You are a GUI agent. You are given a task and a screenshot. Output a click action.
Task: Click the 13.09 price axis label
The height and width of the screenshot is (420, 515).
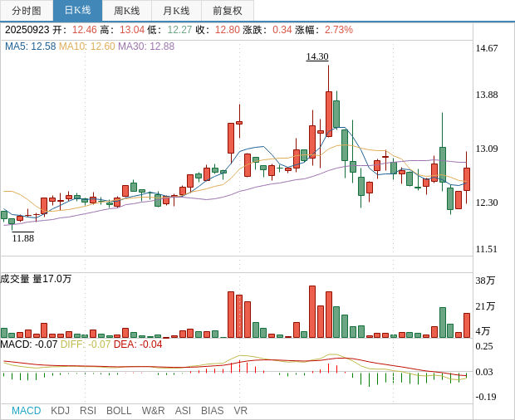pyautogui.click(x=487, y=149)
